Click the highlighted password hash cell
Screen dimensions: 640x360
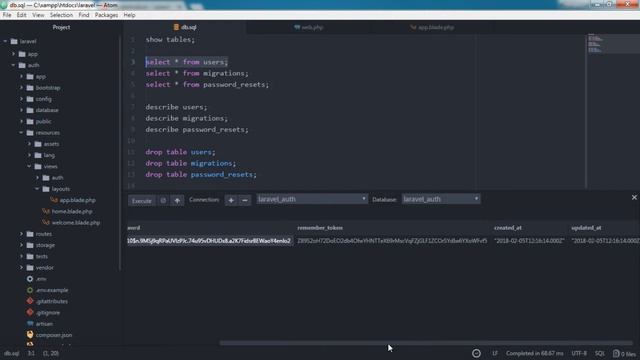tap(209, 241)
